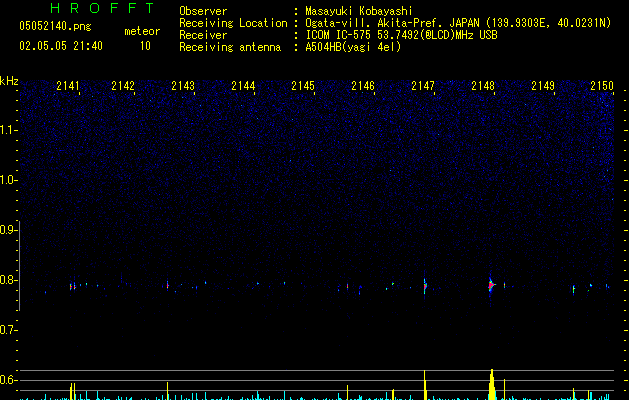This screenshot has height=400, width=629.
Task: Click the 2142 time axis marker
Action: click(123, 85)
